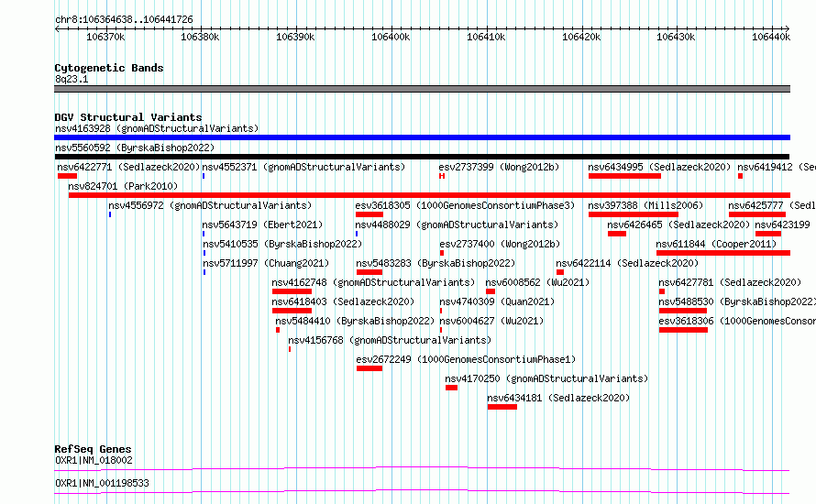
Task: Click the nsv4488029 gnomADStructuralVariants label
Action: 457,225
